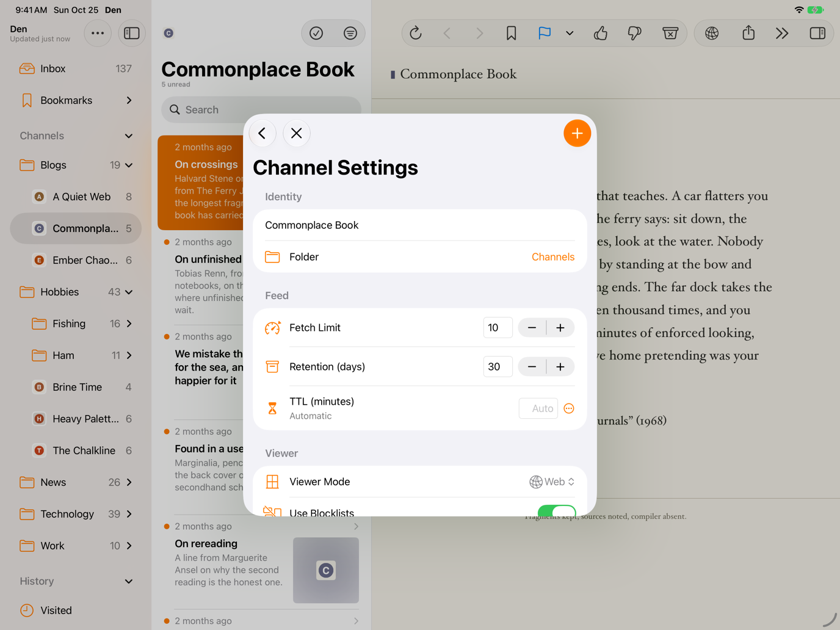
Task: Open the three-dot more menu beside Den
Action: pos(98,33)
